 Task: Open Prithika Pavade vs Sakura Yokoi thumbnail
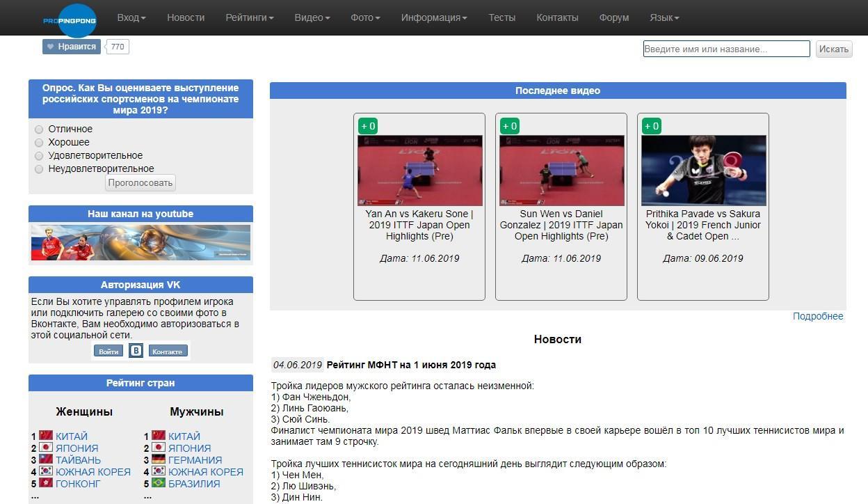(x=703, y=171)
